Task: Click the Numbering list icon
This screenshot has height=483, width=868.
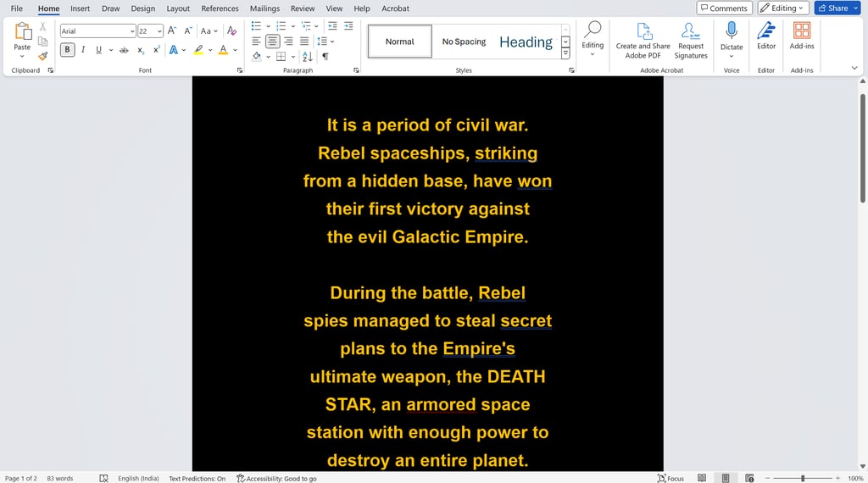Action: pyautogui.click(x=281, y=26)
